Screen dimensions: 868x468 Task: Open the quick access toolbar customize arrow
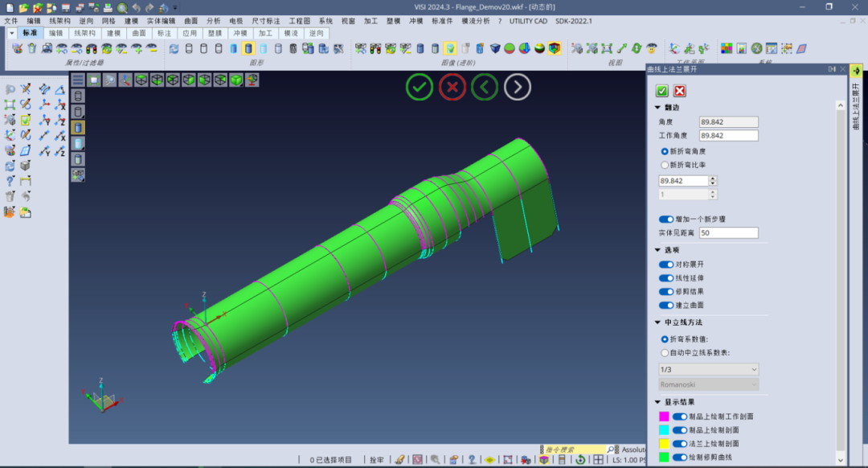coord(175,8)
